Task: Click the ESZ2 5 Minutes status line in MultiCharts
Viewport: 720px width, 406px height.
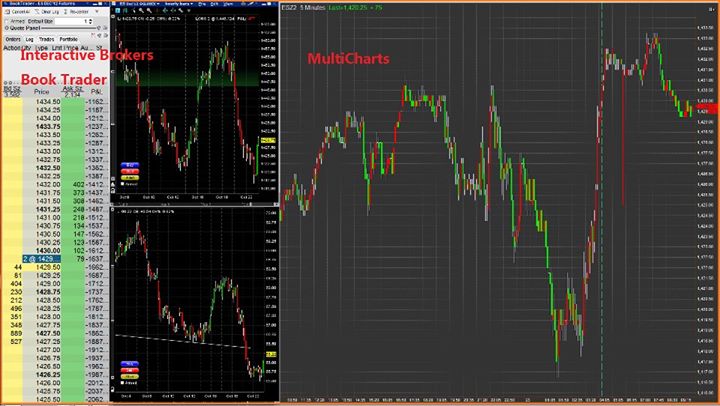Action: click(332, 8)
